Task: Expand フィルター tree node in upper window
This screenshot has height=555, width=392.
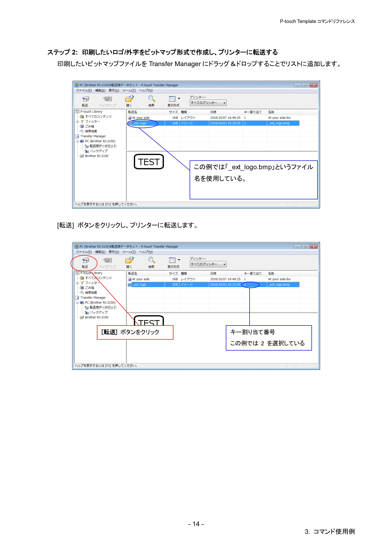Action: (77, 122)
